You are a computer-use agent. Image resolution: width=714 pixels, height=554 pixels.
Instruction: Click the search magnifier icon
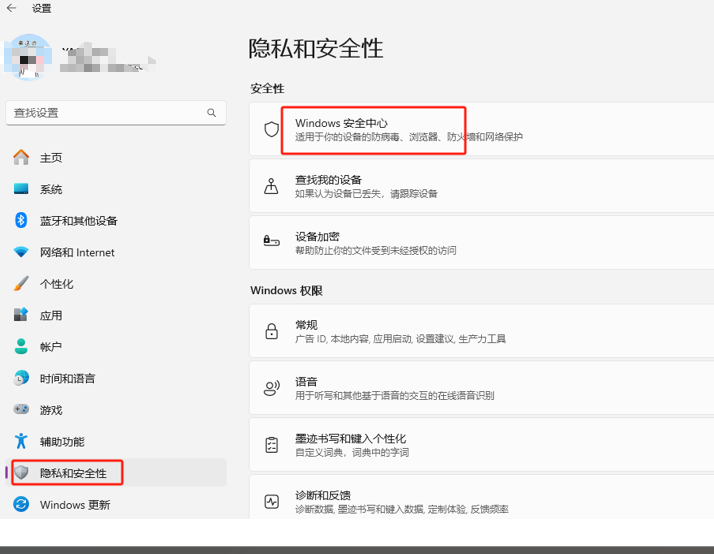(x=211, y=112)
